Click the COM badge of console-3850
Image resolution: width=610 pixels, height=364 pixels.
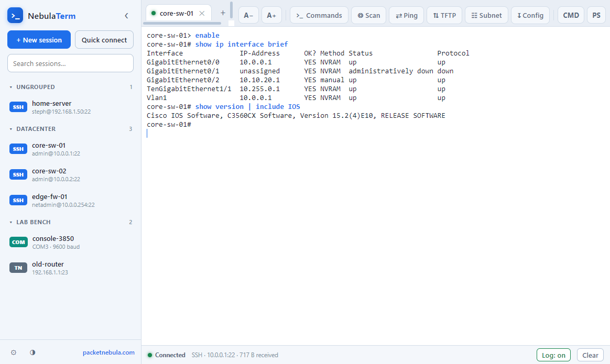18,242
